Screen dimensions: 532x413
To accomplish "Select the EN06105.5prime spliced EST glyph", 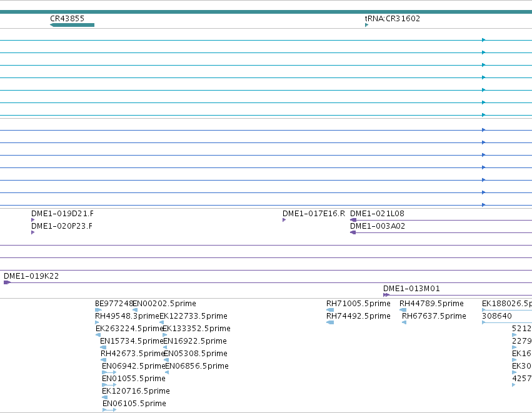I will click(109, 410).
